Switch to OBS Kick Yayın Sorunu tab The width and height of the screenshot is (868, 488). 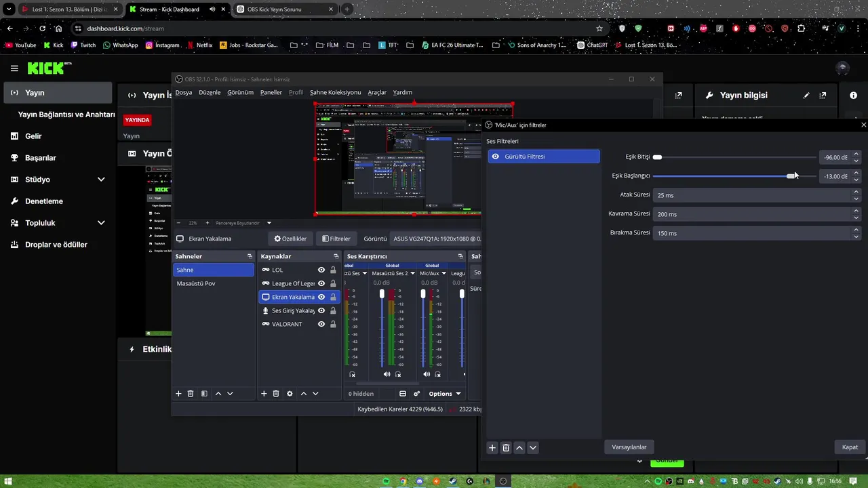[x=284, y=9]
